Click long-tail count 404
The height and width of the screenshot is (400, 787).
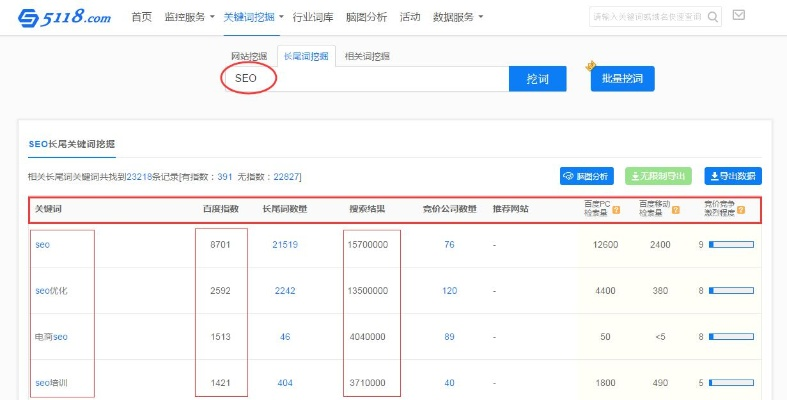point(285,383)
